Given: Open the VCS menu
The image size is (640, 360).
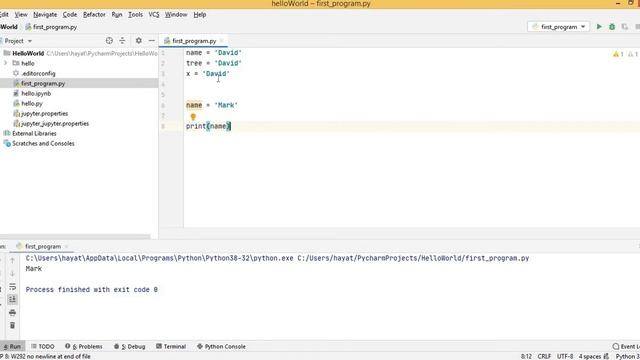Looking at the screenshot, I should 154,15.
